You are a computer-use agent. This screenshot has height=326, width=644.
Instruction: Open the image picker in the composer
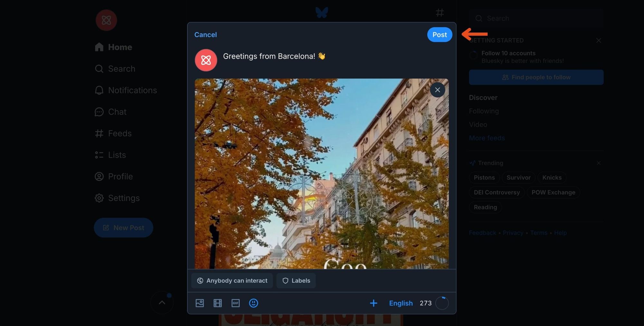point(200,303)
